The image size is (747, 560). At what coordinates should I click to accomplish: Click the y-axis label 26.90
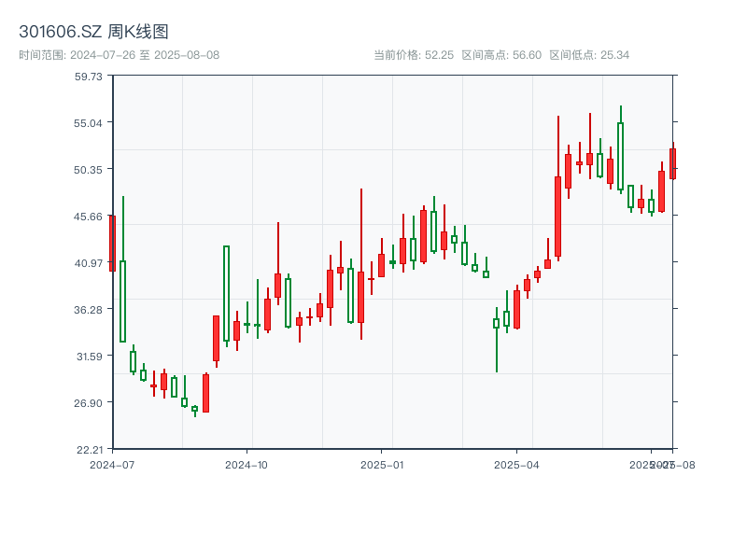88,403
